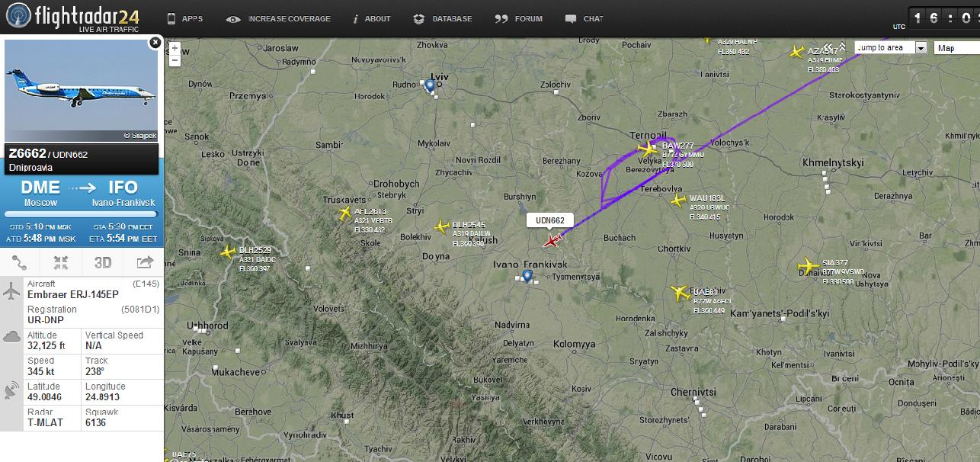Click the flight route icon in the panel
The image size is (980, 462).
pos(20,263)
